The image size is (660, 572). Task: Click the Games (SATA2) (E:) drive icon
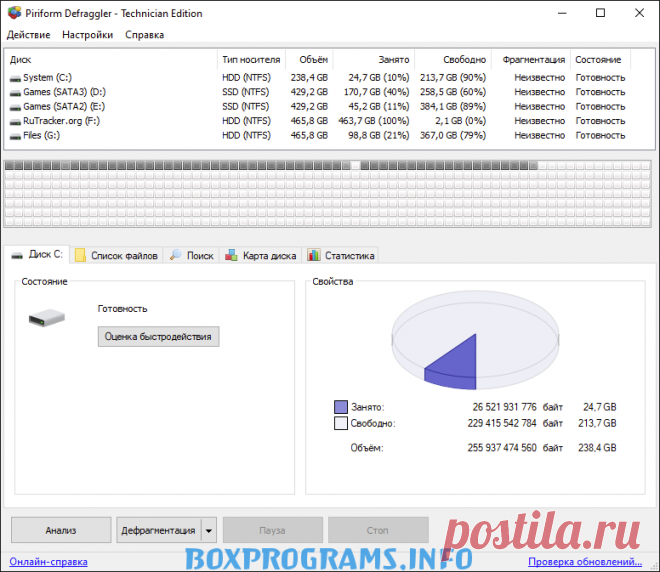16,107
